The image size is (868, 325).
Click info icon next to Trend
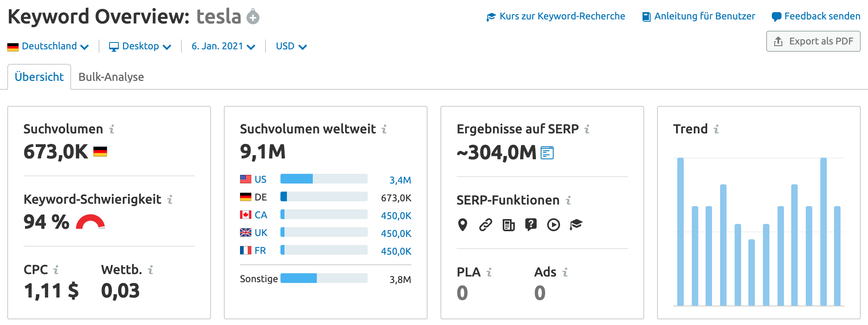tap(716, 129)
